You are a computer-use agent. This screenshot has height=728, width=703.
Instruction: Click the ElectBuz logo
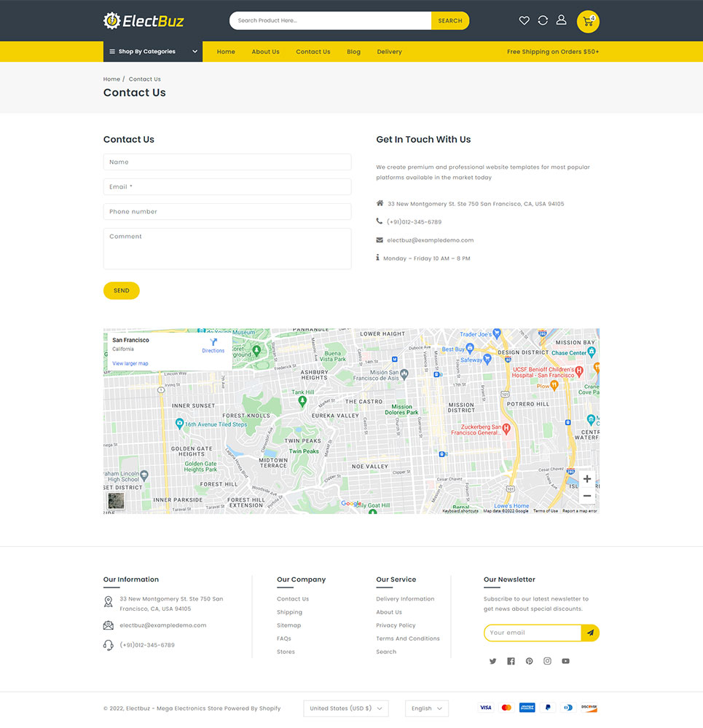tap(144, 21)
